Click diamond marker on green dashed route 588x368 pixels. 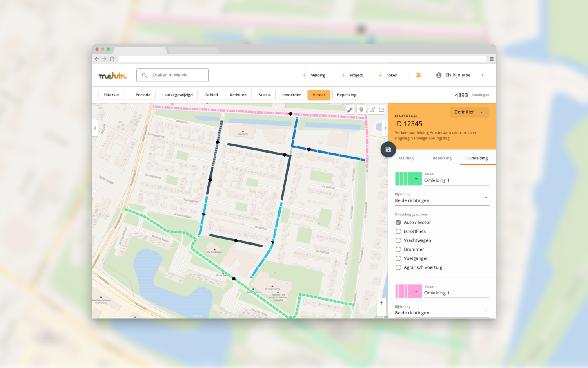[234, 279]
